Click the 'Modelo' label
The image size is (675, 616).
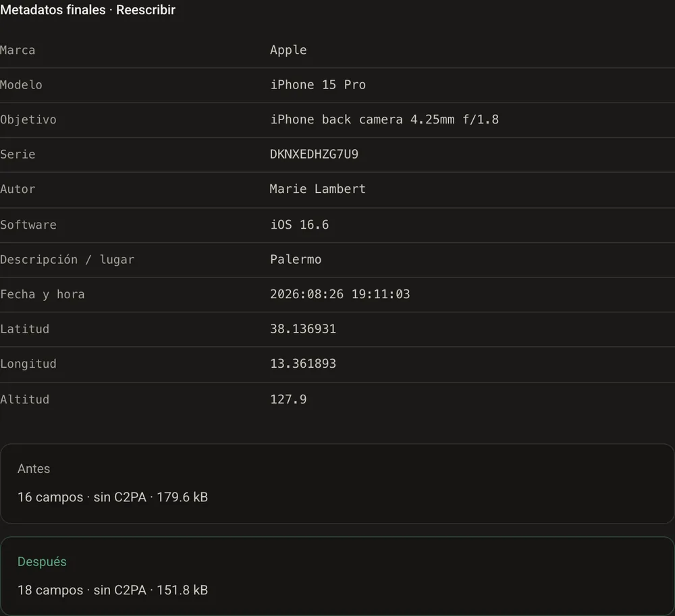pos(21,85)
